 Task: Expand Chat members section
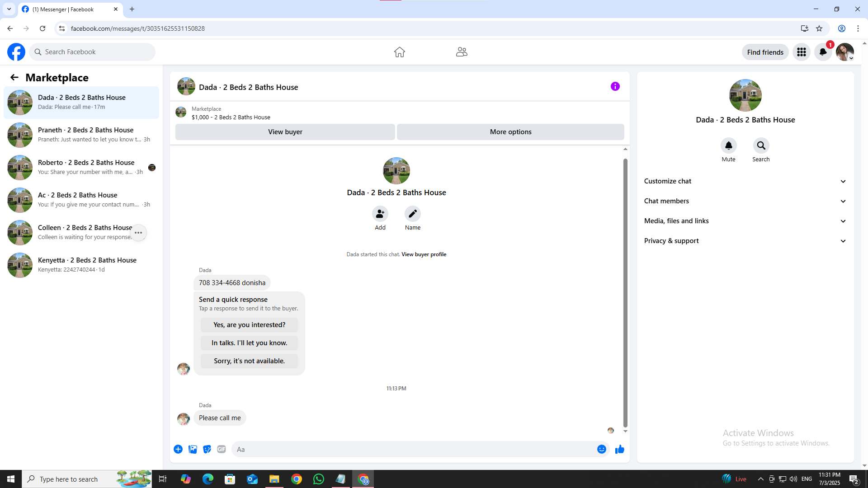(745, 201)
